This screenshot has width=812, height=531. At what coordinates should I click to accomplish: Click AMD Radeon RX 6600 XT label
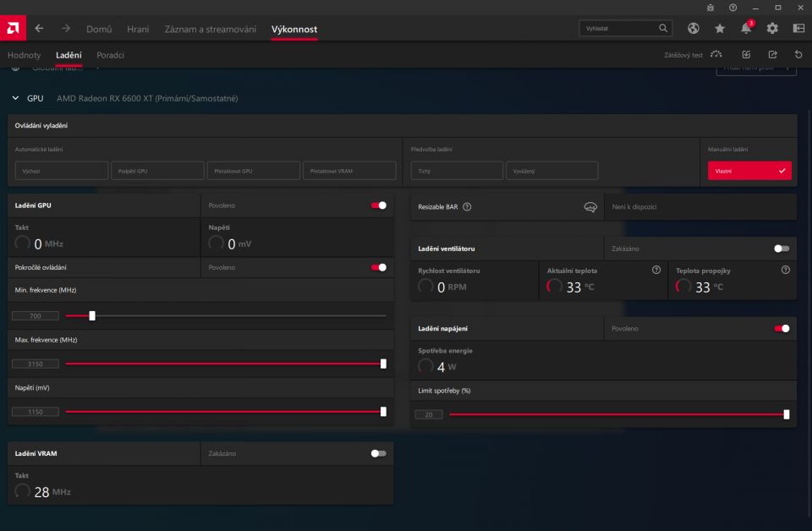point(147,98)
